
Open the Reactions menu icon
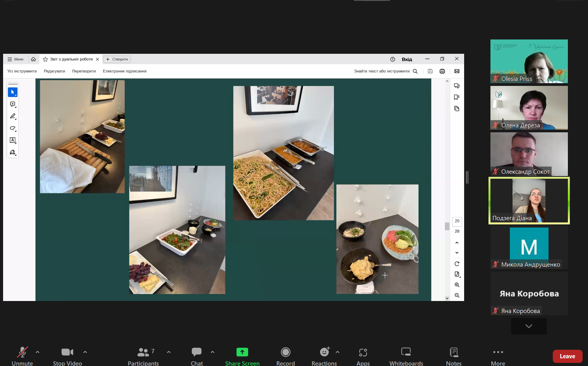(x=324, y=352)
